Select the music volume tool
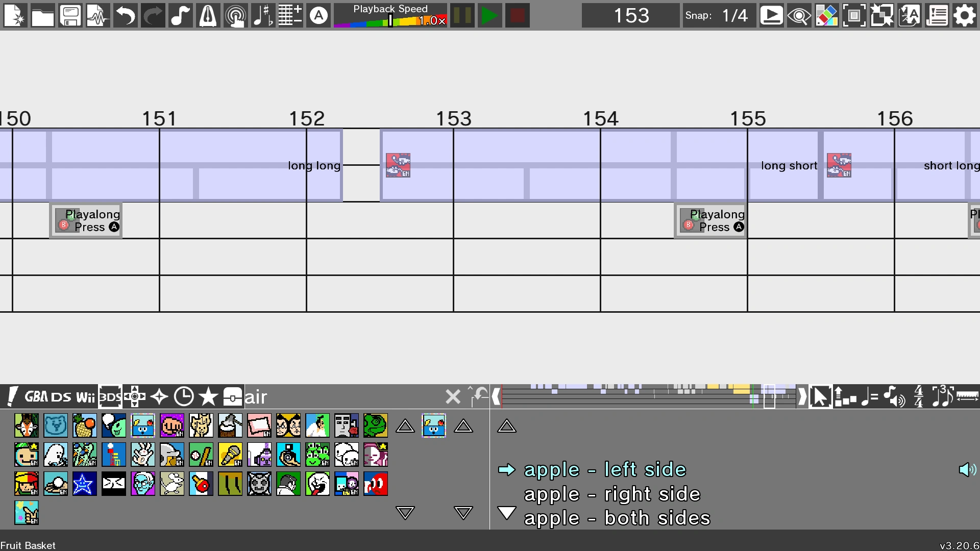 pyautogui.click(x=894, y=396)
